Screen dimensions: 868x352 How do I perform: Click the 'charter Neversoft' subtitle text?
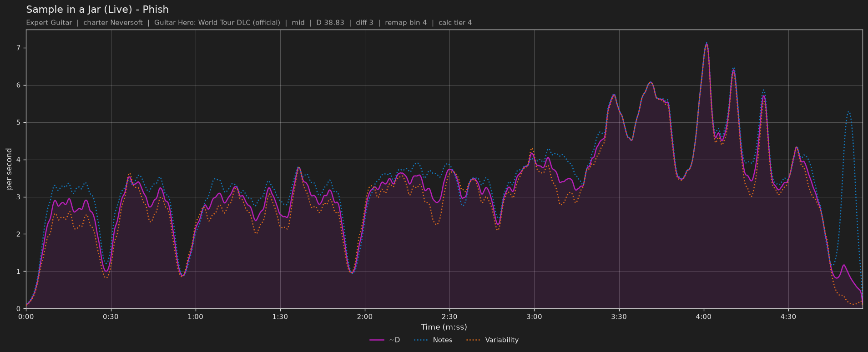113,23
